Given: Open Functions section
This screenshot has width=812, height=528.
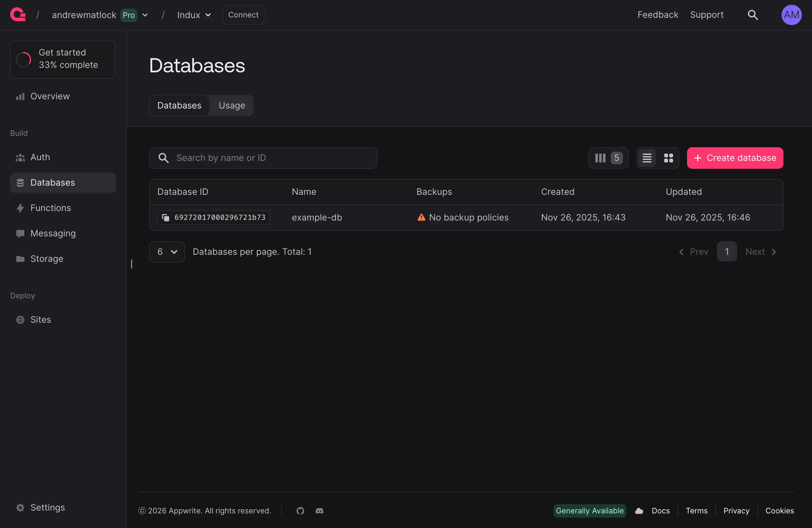Looking at the screenshot, I should pyautogui.click(x=63, y=208).
